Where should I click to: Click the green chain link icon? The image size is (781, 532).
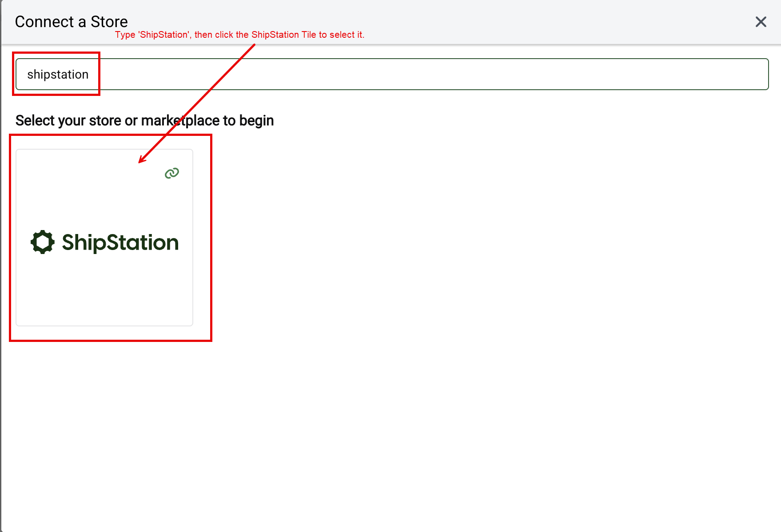[x=172, y=173]
